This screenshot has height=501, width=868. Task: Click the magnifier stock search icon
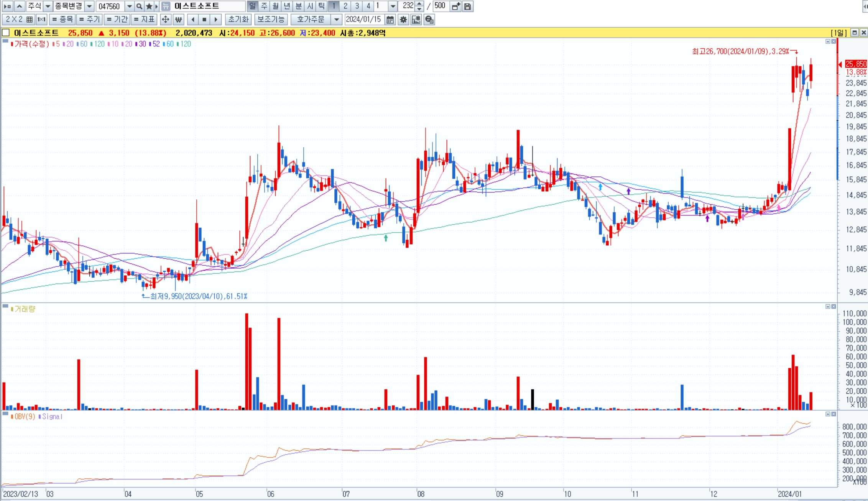coord(139,6)
